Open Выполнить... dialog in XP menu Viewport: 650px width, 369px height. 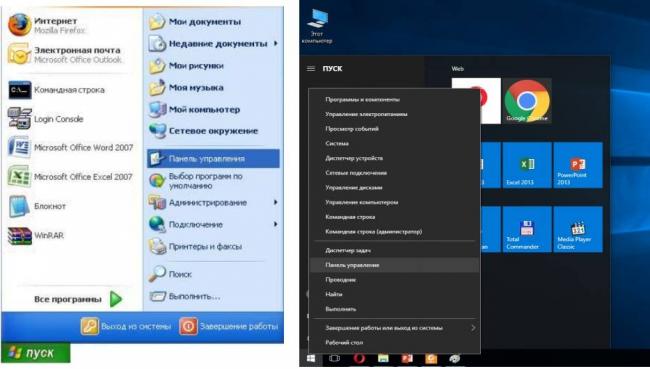point(184,296)
